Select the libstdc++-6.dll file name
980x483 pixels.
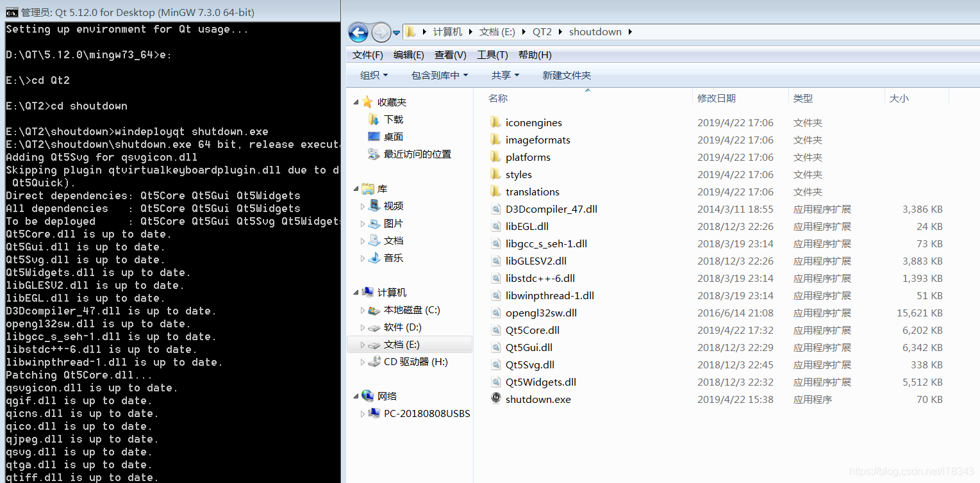[x=540, y=278]
